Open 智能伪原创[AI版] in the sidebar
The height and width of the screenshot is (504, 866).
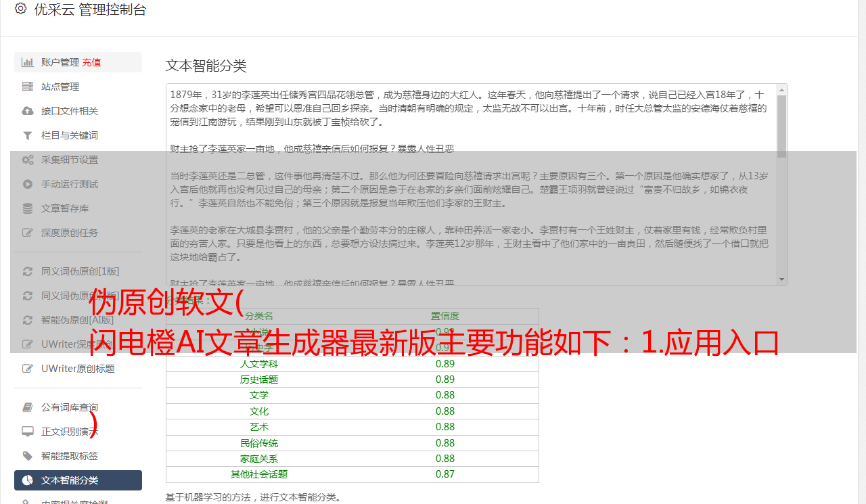[x=78, y=320]
